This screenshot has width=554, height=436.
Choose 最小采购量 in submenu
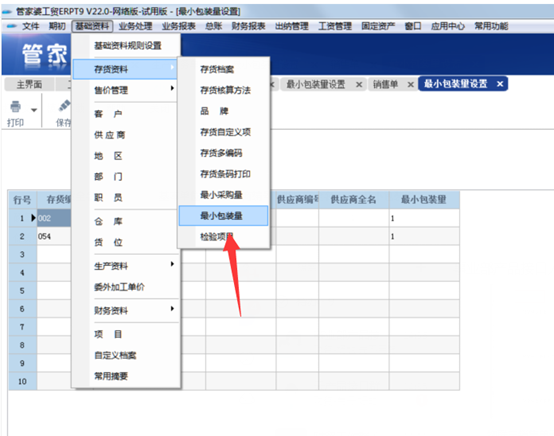click(223, 195)
